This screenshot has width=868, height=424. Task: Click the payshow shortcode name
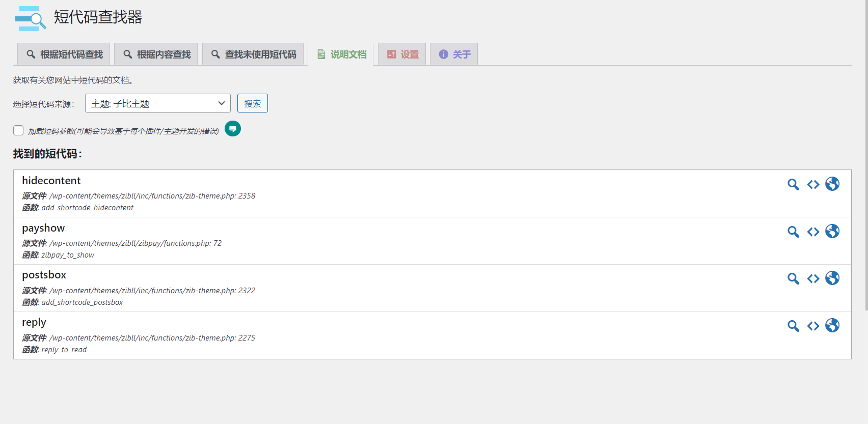[43, 228]
